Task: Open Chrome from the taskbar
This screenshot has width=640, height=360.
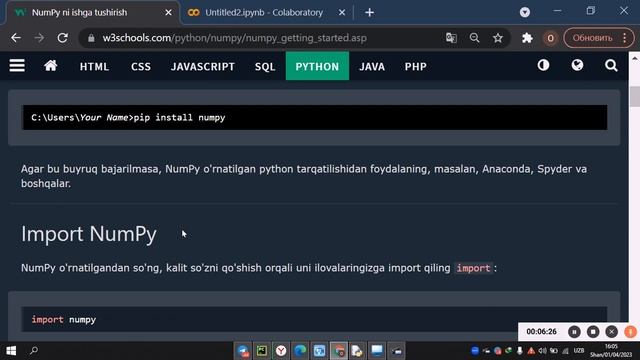Action: coord(339,351)
